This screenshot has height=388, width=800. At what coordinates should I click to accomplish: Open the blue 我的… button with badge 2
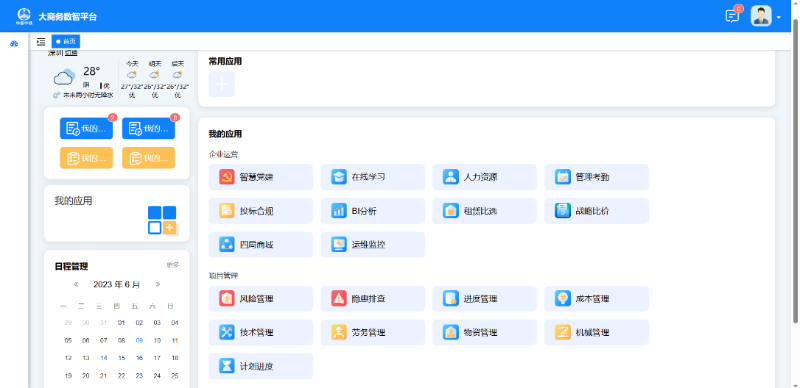(86, 128)
